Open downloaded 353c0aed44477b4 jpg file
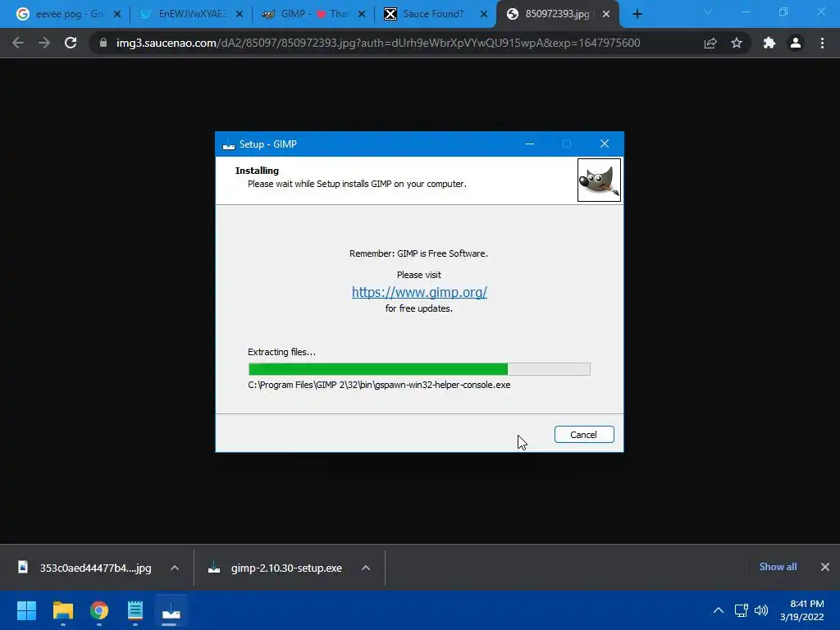 [x=85, y=568]
